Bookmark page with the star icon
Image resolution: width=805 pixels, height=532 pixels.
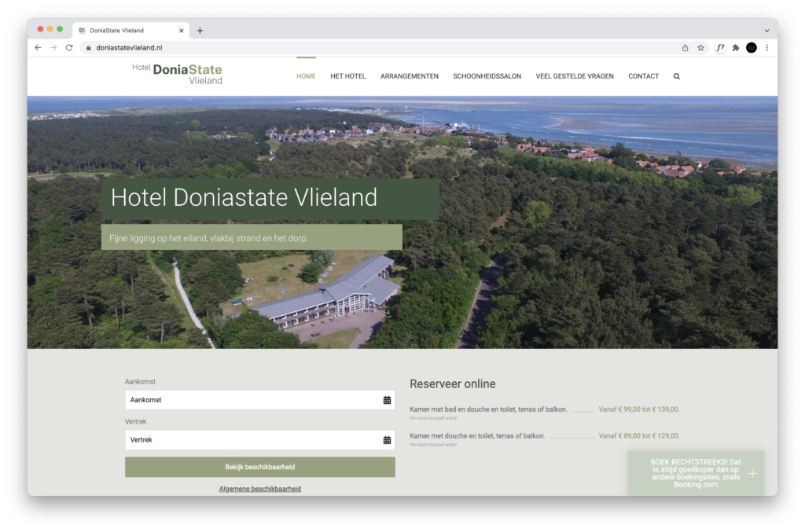click(700, 48)
